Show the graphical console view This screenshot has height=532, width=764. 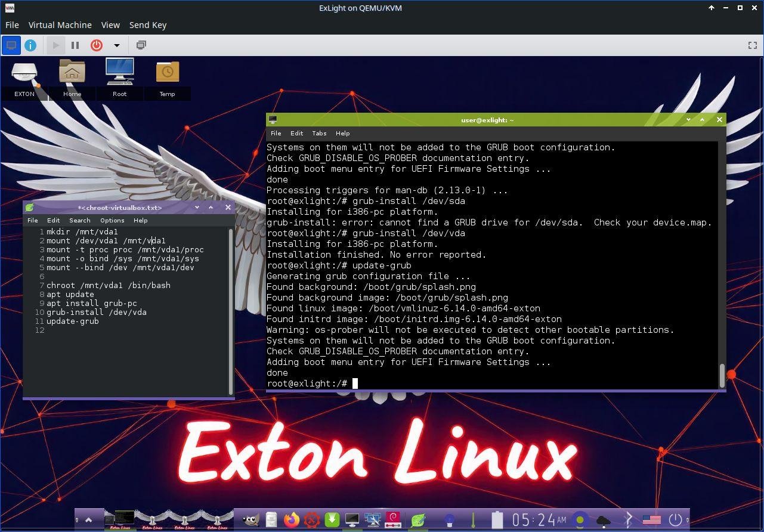click(x=11, y=45)
